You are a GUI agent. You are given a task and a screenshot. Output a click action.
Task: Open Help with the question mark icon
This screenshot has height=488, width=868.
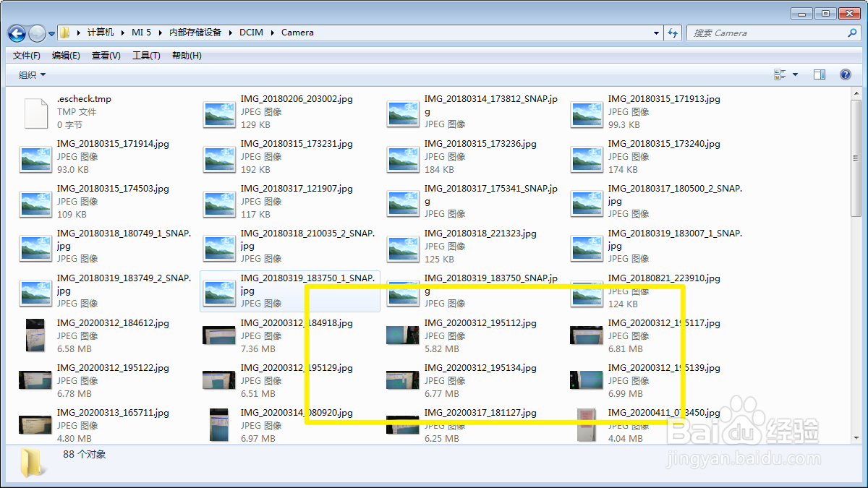(845, 74)
